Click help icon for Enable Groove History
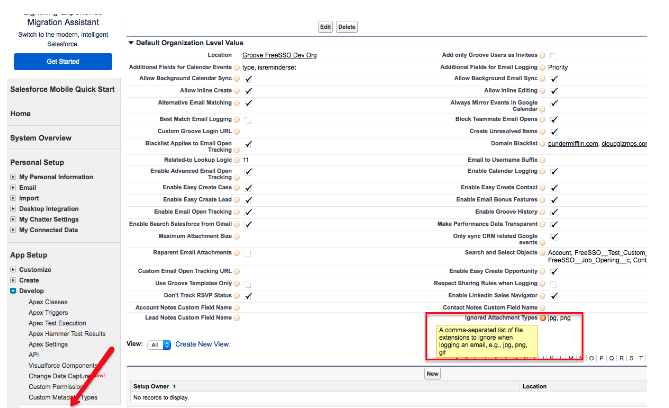 [542, 212]
